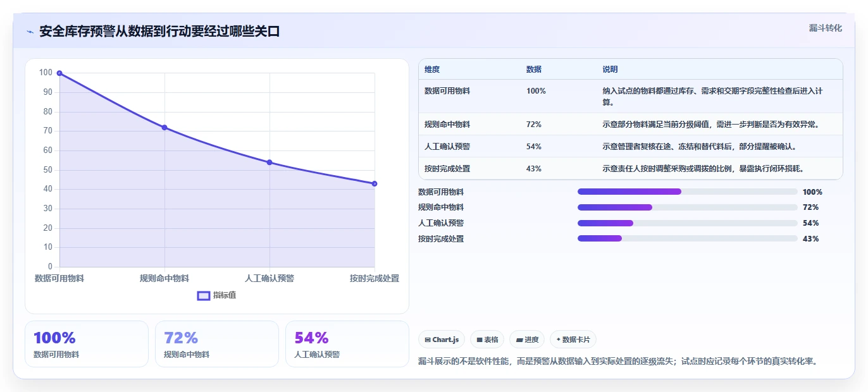Select the 表格 tag chip
The image size is (868, 392).
pyautogui.click(x=487, y=340)
